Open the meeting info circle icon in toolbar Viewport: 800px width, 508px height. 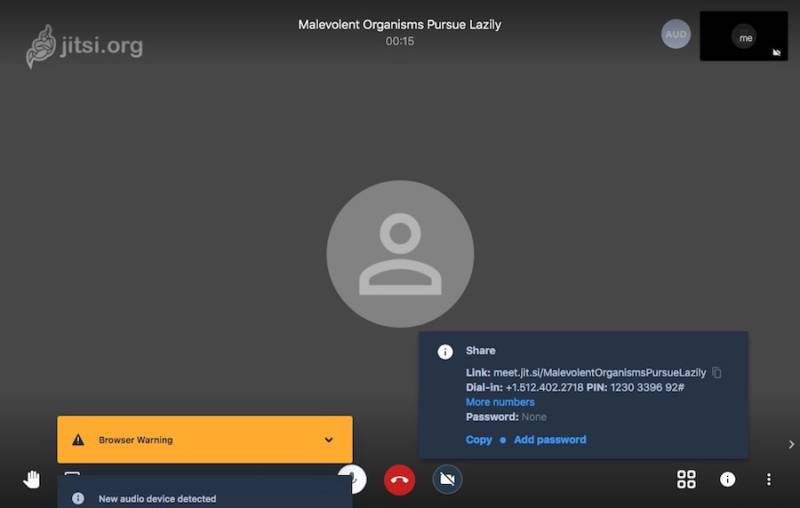point(728,479)
